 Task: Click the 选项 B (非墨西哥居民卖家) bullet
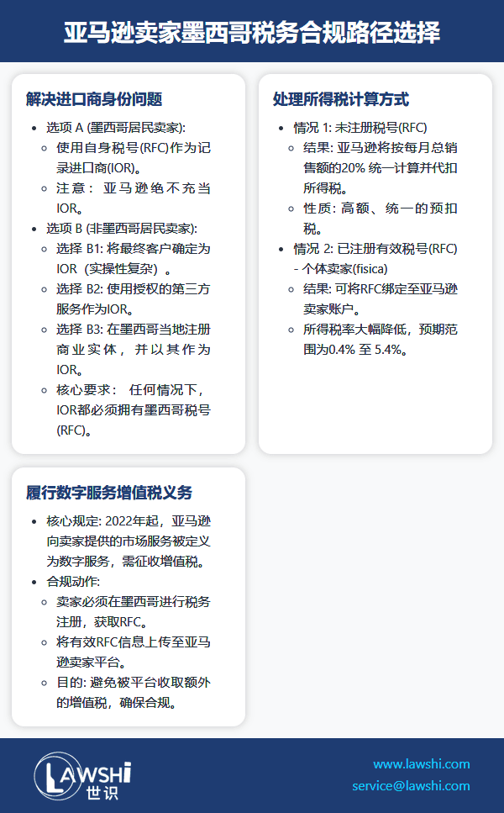121,229
